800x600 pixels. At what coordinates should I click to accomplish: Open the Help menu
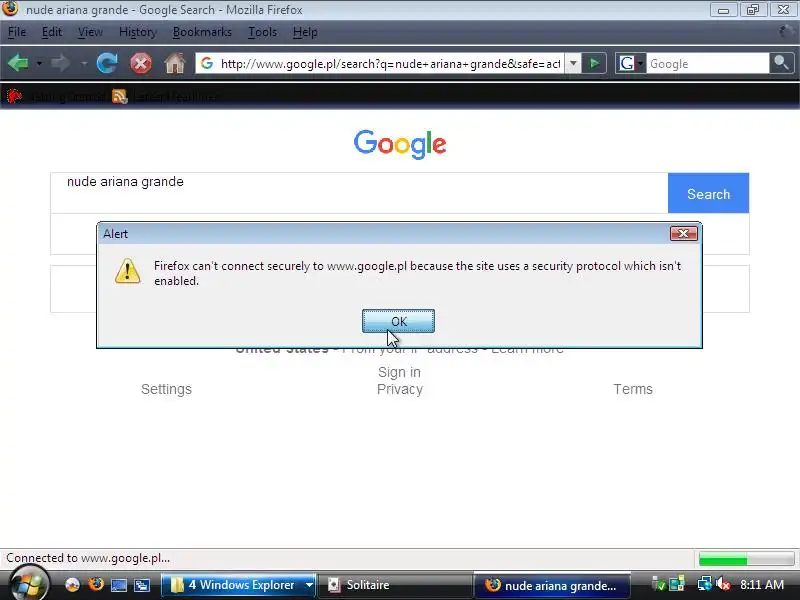point(305,32)
